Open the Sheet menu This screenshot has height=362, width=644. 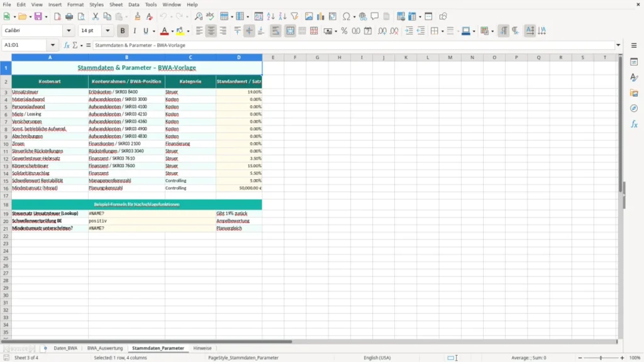tap(116, 4)
